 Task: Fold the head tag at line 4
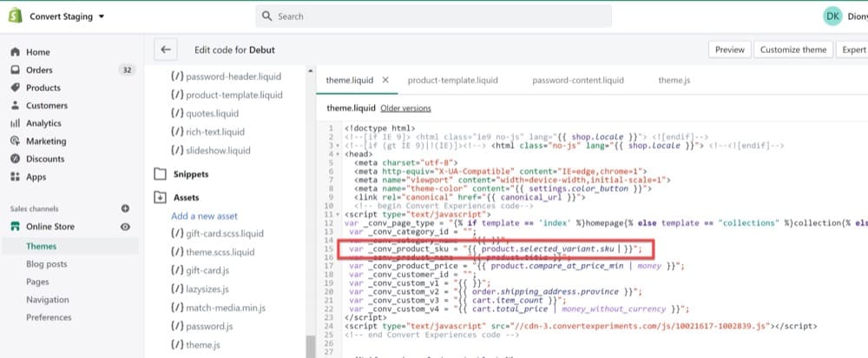(339, 154)
